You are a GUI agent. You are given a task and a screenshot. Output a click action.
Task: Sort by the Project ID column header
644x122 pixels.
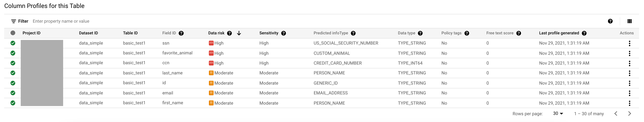coord(31,33)
